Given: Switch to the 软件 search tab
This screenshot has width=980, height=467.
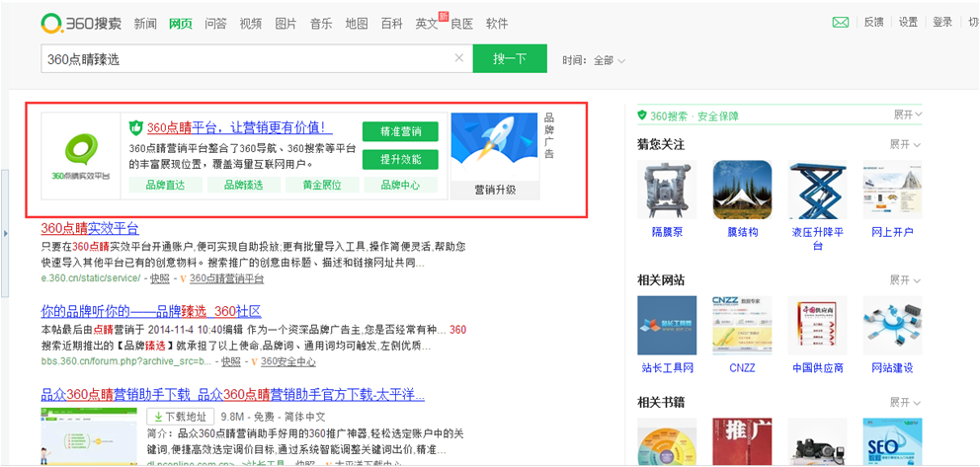Looking at the screenshot, I should coord(498,24).
